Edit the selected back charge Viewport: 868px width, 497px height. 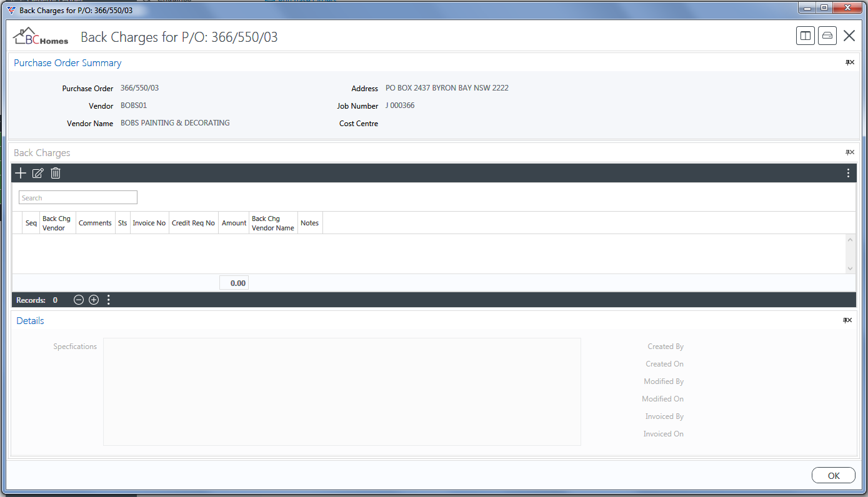coord(37,173)
